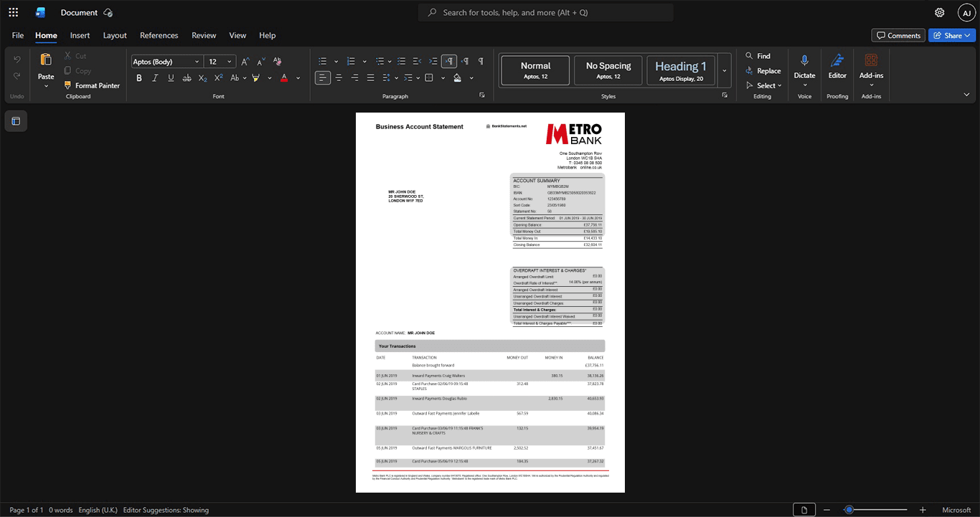Apply superscript formatting
980x517 pixels.
click(219, 77)
